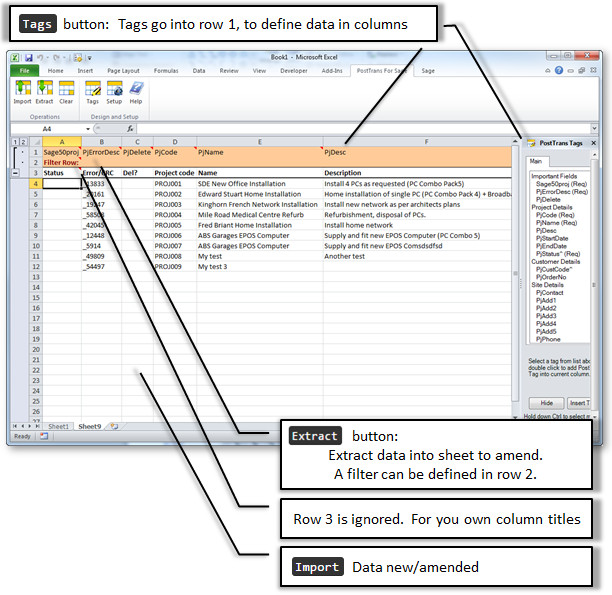Open the Name Box dropdown arrow
612x595 pixels.
88,129
